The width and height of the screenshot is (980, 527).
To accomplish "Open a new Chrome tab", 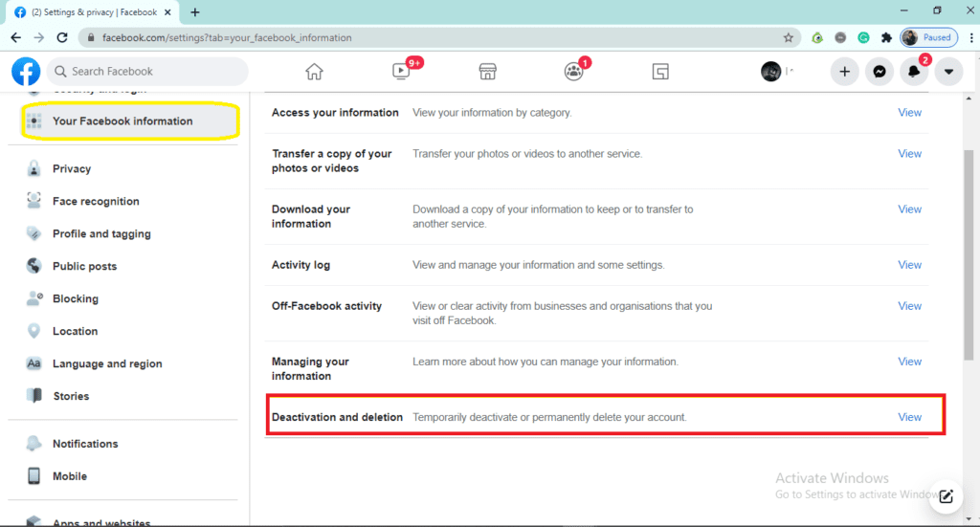I will [x=195, y=12].
